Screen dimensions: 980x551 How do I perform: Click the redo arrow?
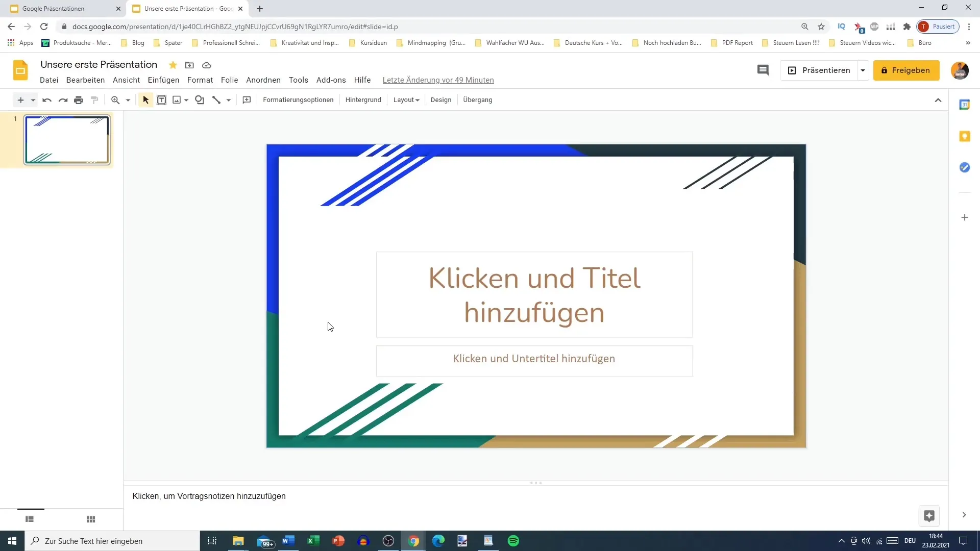tap(63, 100)
